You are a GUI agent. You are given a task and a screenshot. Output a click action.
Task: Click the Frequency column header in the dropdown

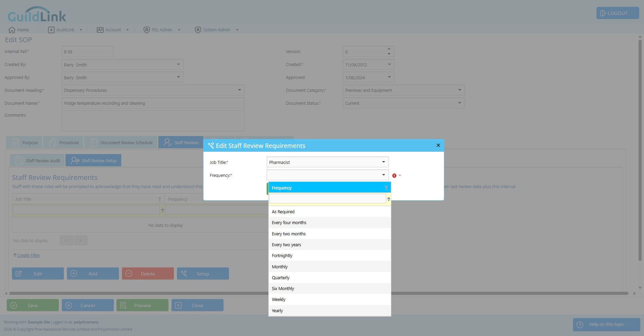click(329, 188)
